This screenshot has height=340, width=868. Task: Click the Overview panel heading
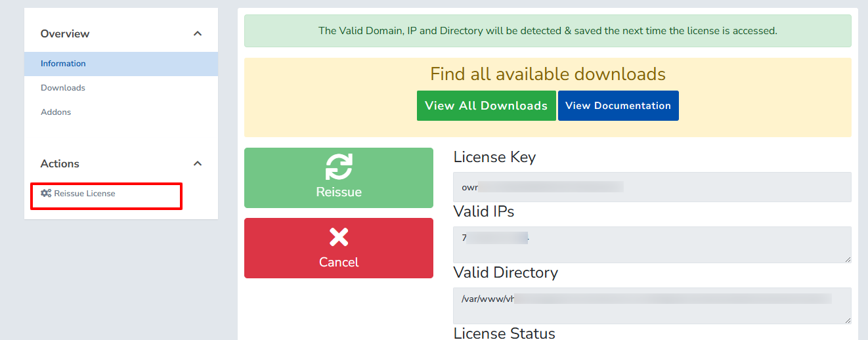(x=65, y=33)
